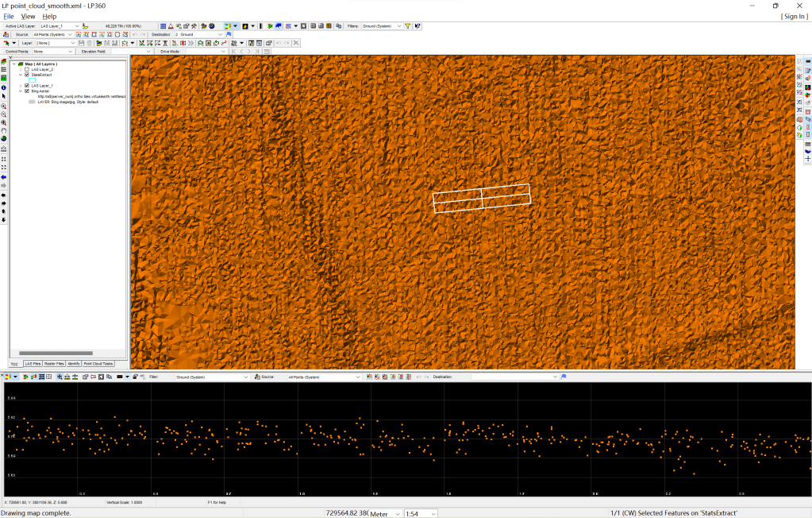Select the arrow pointer tool
Image resolution: width=812 pixels, height=518 pixels.
pos(4,96)
